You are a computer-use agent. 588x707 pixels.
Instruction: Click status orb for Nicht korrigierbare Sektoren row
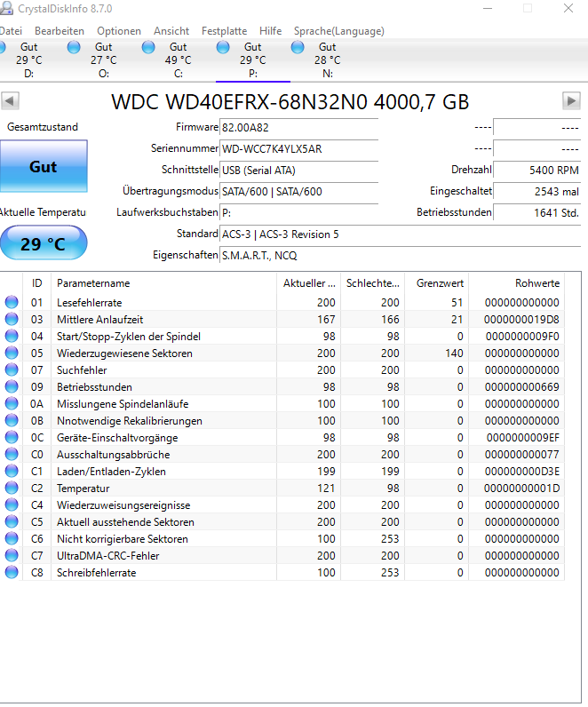coord(12,538)
